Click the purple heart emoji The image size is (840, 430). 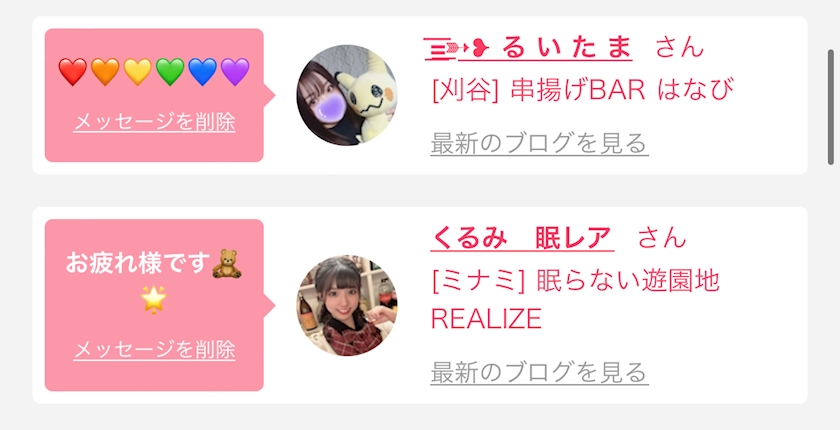[235, 72]
